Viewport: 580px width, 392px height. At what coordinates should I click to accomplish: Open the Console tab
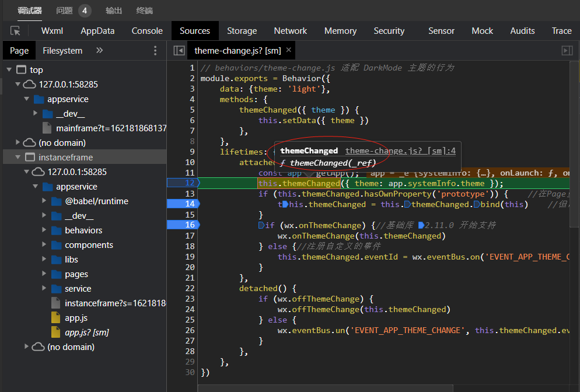147,31
